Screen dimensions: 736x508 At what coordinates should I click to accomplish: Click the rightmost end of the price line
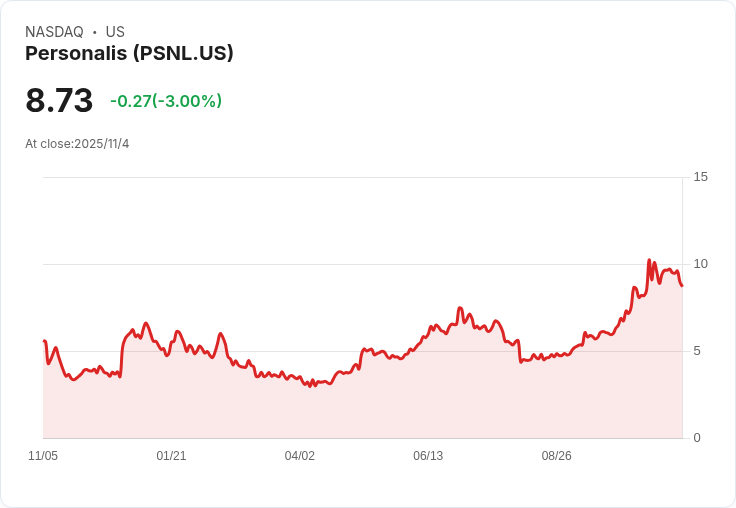pos(682,286)
